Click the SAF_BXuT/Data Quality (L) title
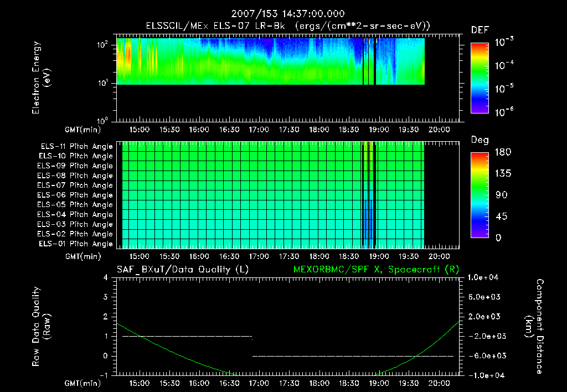567x392 pixels. tap(183, 270)
